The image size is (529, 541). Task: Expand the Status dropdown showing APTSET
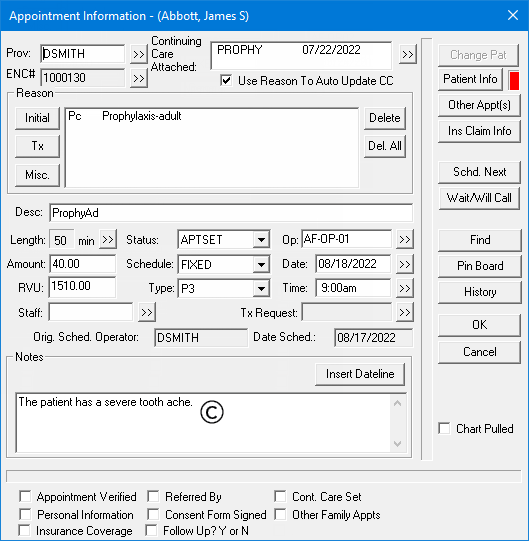[261, 239]
